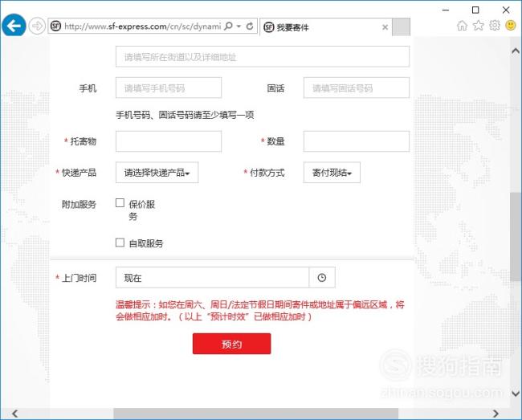Screen dimensions: 522x420
Task: Close the browser window
Action: [x=506, y=10]
